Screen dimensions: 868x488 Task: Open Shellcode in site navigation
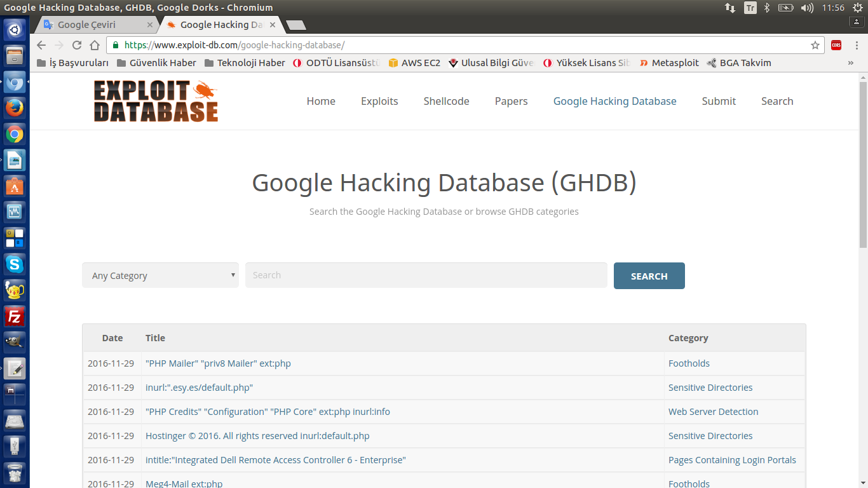447,101
